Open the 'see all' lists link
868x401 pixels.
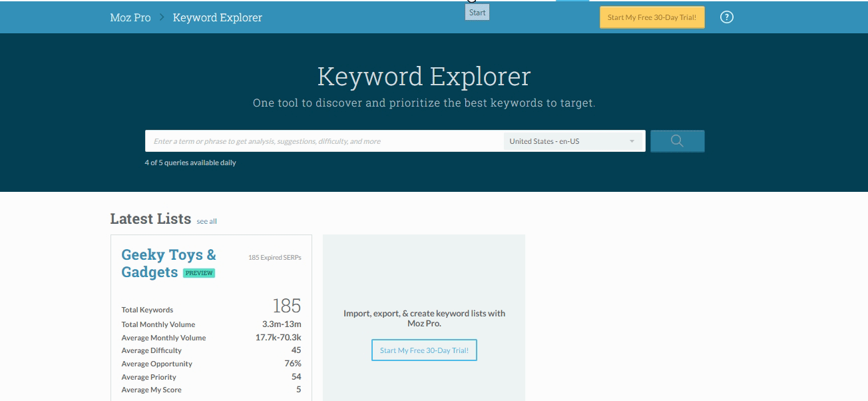click(x=207, y=221)
